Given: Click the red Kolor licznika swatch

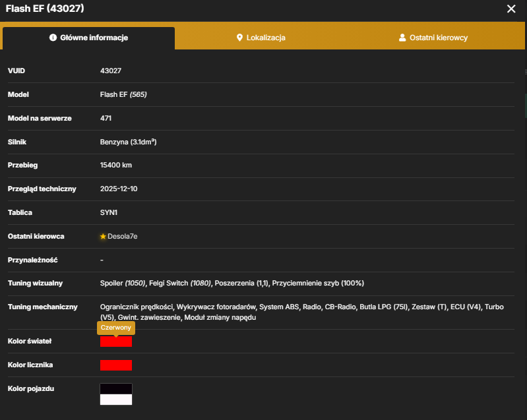Looking at the screenshot, I should pyautogui.click(x=116, y=365).
